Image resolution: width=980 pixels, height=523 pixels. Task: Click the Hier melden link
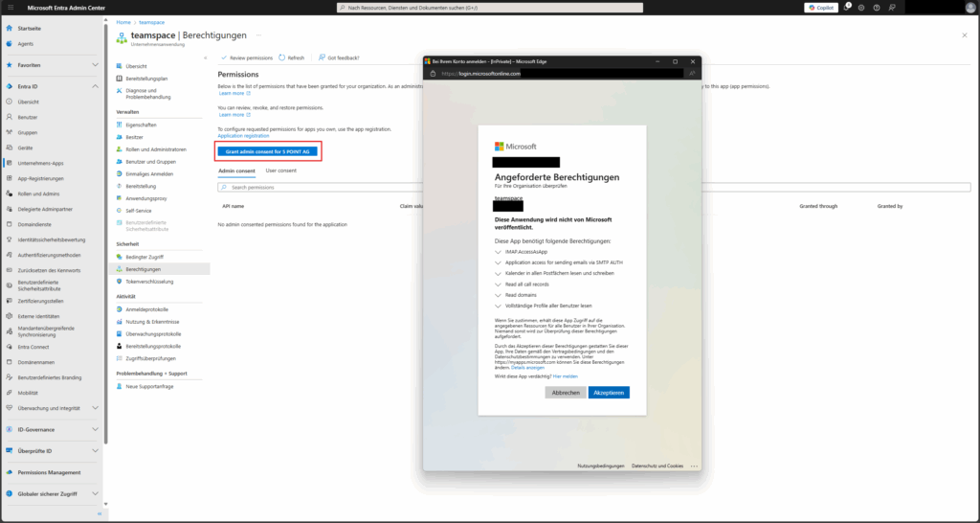pyautogui.click(x=566, y=376)
